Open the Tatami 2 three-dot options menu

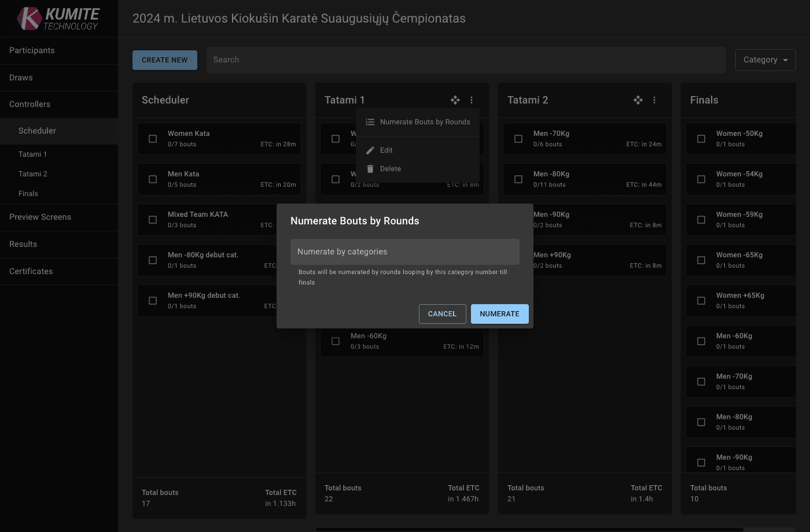(x=654, y=100)
